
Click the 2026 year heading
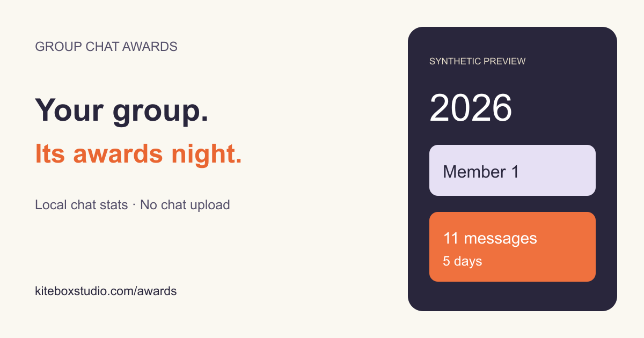[x=471, y=108]
